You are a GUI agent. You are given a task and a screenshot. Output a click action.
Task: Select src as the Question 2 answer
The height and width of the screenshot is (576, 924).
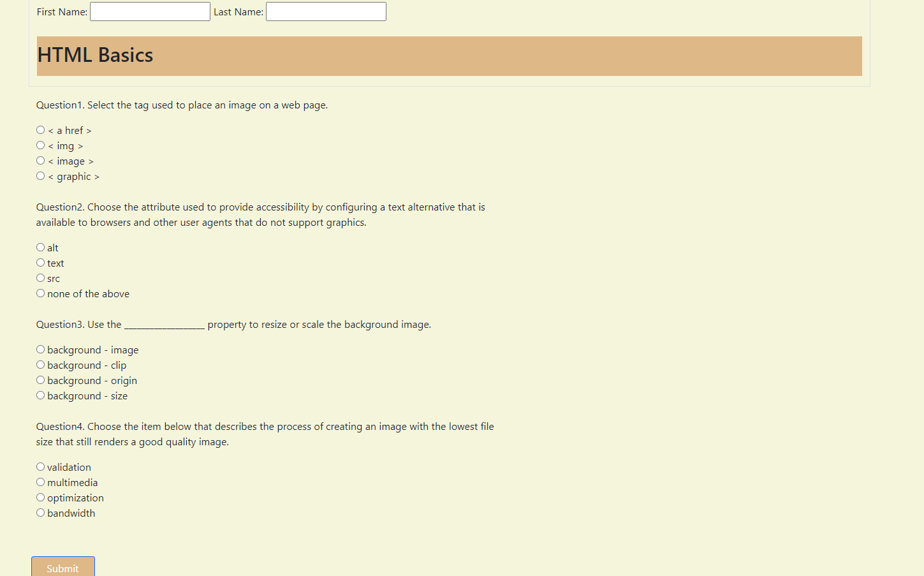(x=40, y=277)
